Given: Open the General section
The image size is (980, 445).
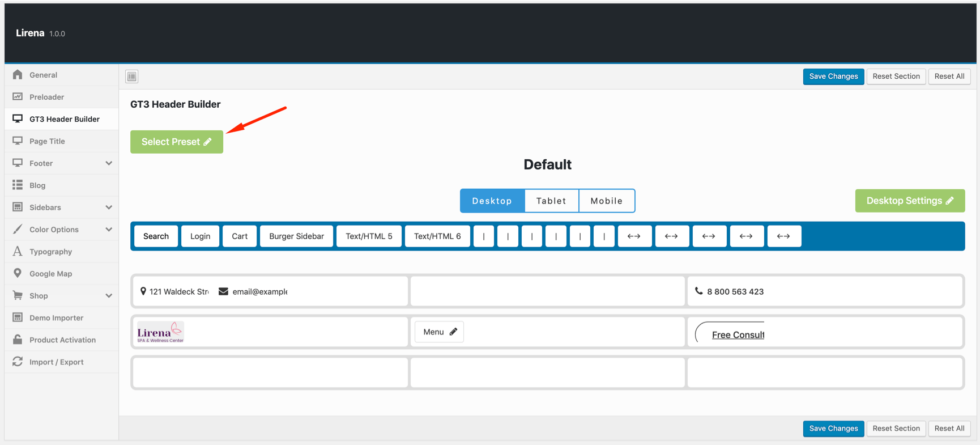Looking at the screenshot, I should (x=61, y=75).
